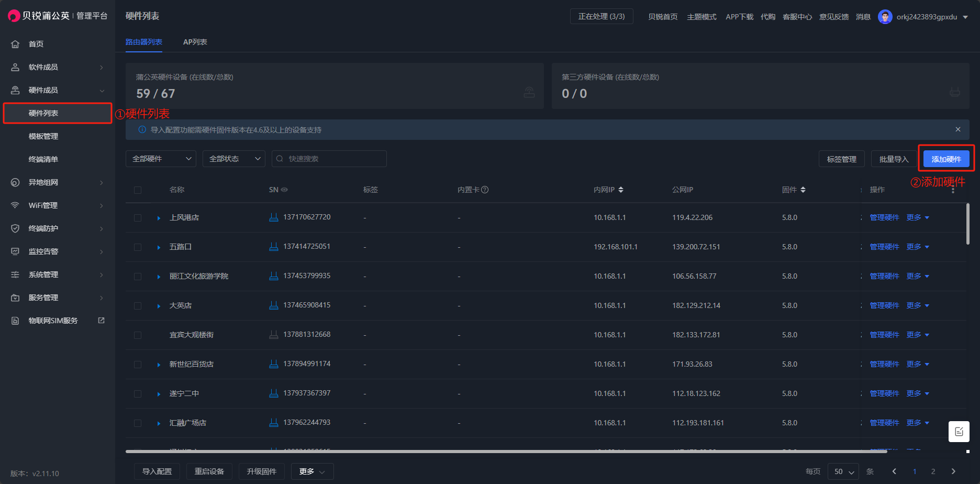The image size is (980, 484).
Task: Click the 首页 home sidebar item
Action: click(x=36, y=44)
